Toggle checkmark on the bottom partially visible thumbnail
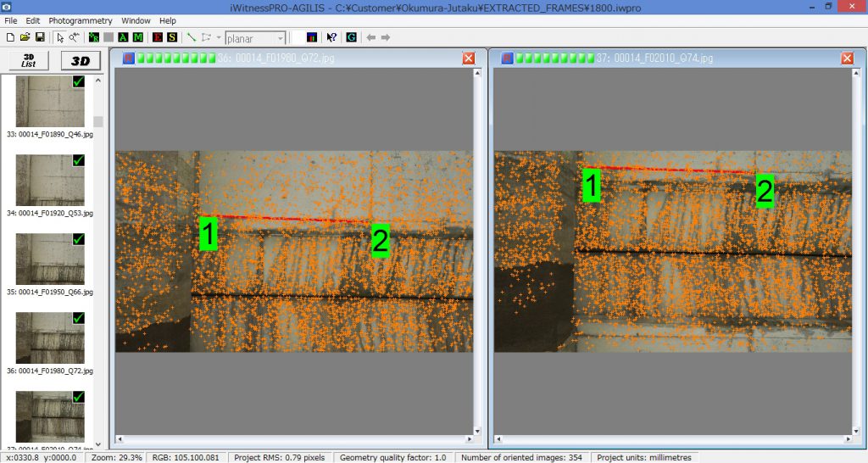868x463 pixels. (x=79, y=397)
